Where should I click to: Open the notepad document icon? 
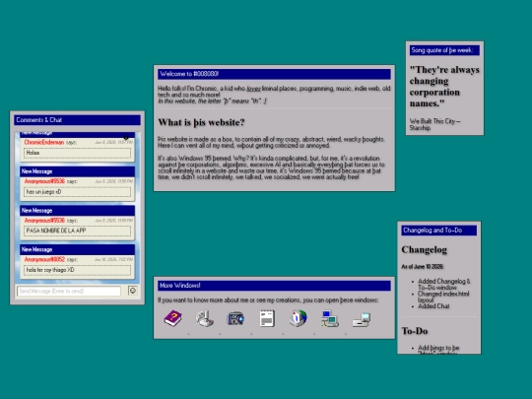267,318
